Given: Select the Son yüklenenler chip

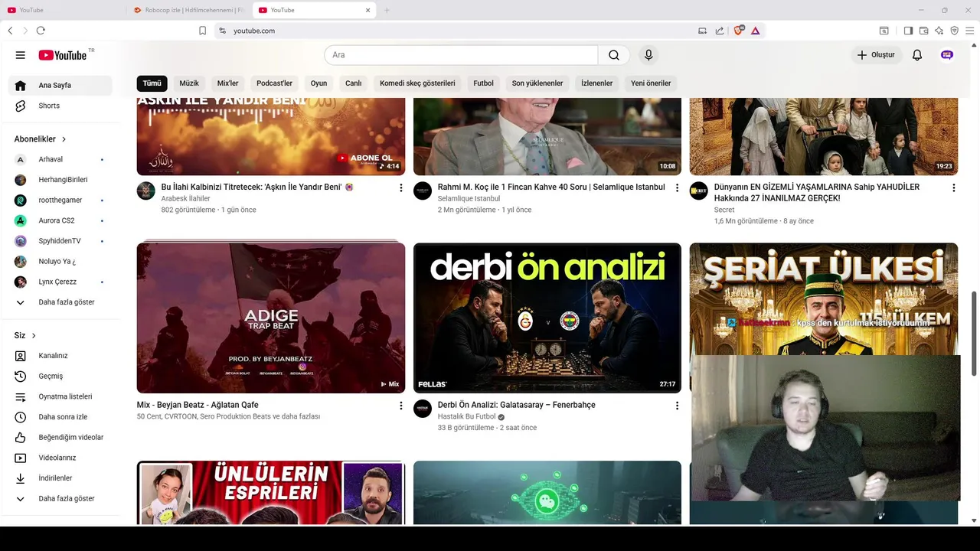Looking at the screenshot, I should (x=537, y=83).
